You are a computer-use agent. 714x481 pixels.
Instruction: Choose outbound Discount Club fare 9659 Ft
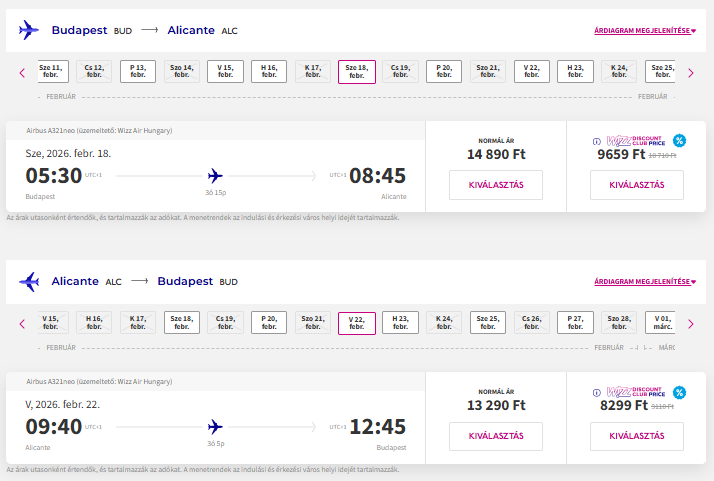coord(637,185)
